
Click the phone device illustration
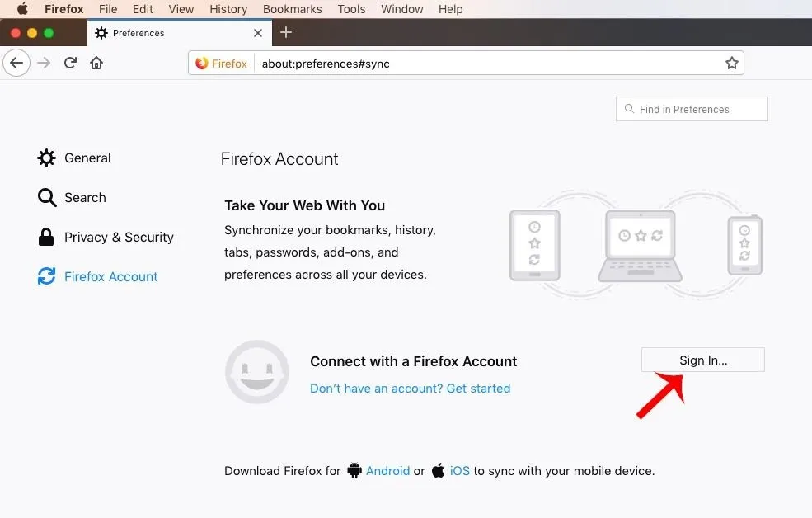pos(744,245)
